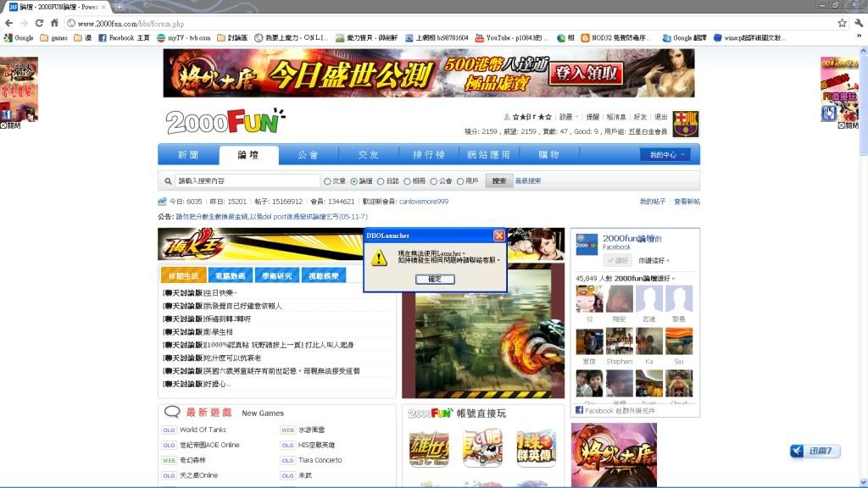Open the 電腦數碼 category tab
The image size is (868, 488).
point(230,275)
